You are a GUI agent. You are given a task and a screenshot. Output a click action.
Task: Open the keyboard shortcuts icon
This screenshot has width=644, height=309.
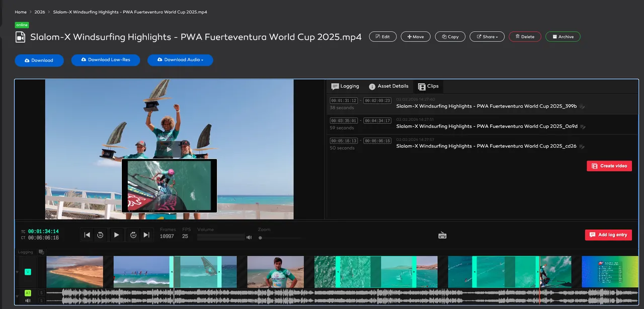tap(442, 235)
